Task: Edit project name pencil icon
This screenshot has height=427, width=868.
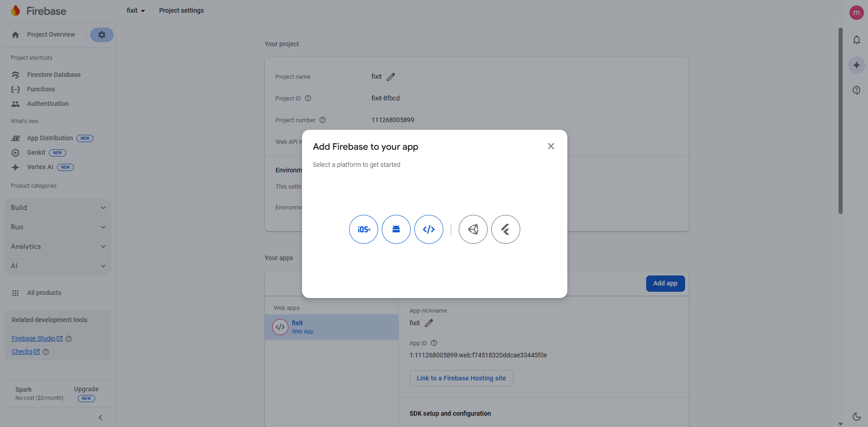Action: tap(391, 77)
